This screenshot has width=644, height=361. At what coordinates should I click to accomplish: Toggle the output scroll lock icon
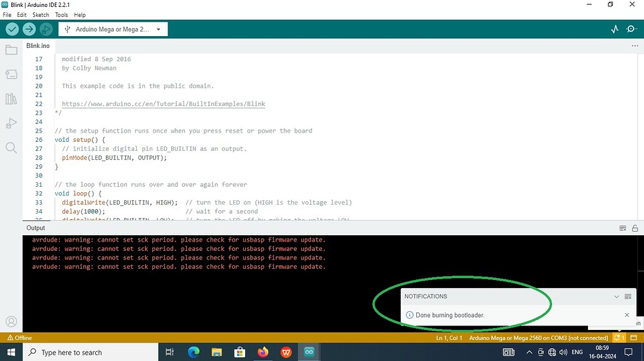635,228
